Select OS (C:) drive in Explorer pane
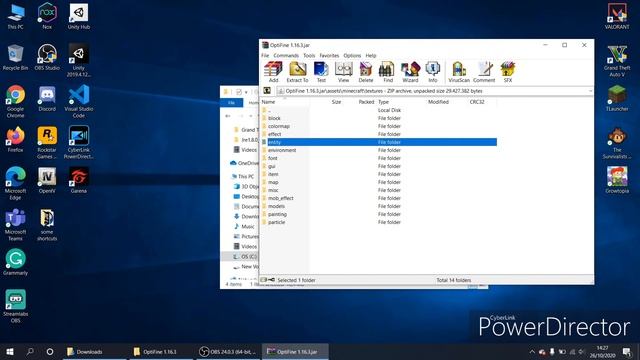The image size is (640, 360). click(246, 257)
